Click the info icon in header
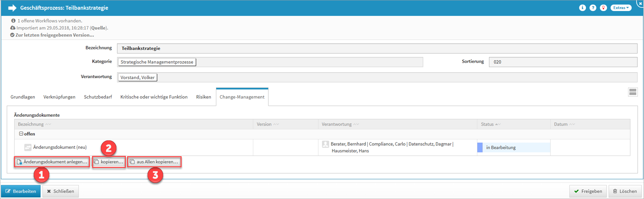Screen dimensions: 644x199 point(582,8)
